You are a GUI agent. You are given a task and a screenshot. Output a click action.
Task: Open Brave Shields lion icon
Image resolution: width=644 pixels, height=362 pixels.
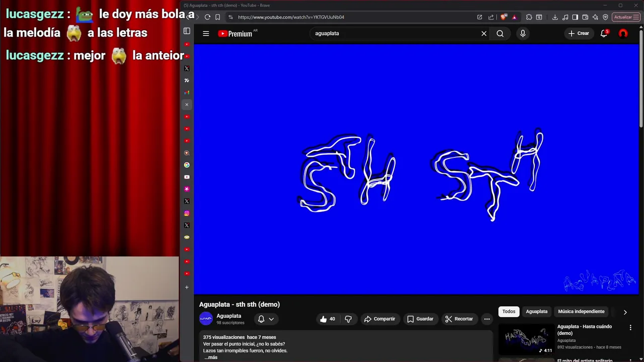coord(504,17)
